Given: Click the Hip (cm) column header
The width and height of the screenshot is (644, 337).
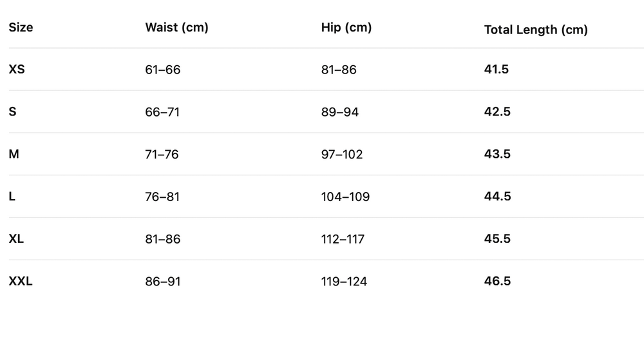Looking at the screenshot, I should [x=346, y=28].
